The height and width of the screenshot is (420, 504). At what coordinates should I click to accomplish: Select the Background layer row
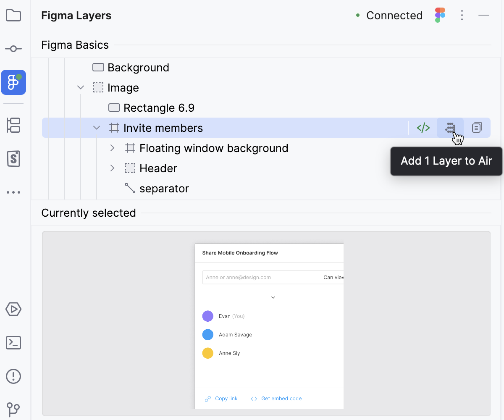[266, 68]
